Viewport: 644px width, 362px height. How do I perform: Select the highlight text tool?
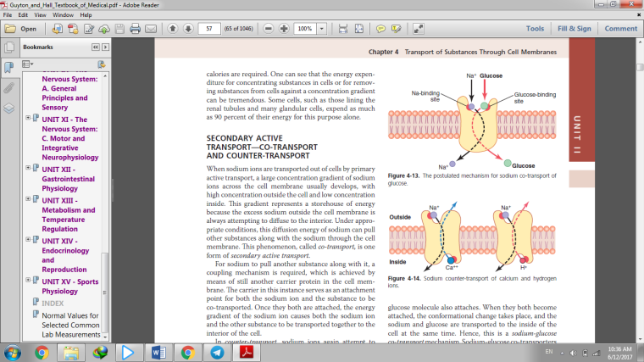397,29
